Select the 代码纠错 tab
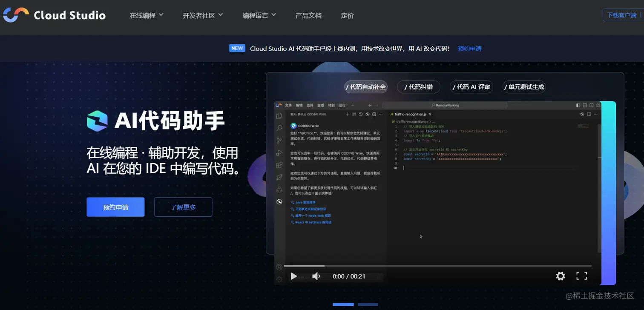The height and width of the screenshot is (310, 644). coord(419,87)
